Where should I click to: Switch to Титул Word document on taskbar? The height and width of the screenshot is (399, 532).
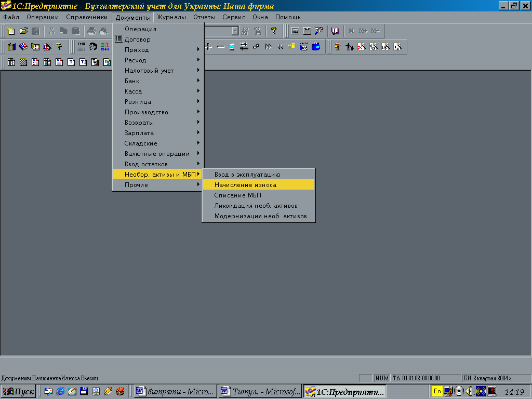260,392
